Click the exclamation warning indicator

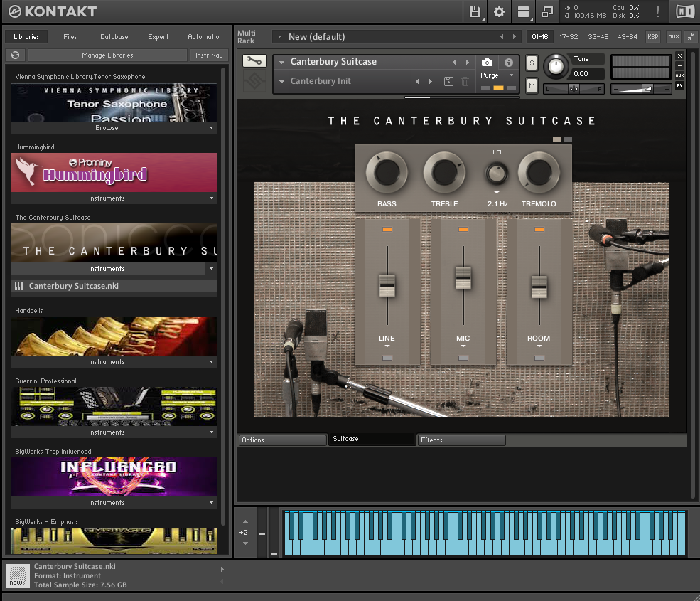coord(657,11)
